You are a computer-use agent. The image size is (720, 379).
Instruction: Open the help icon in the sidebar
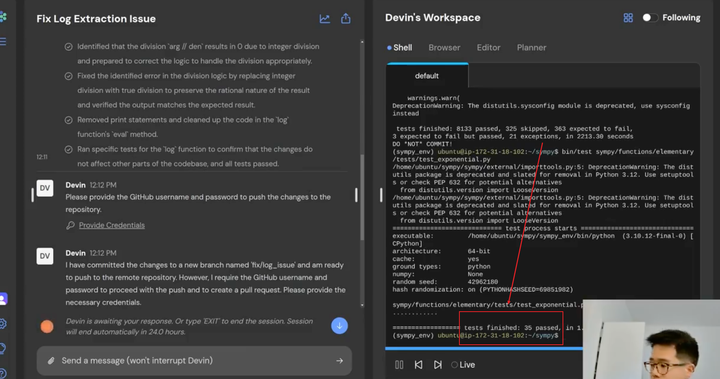(3, 373)
